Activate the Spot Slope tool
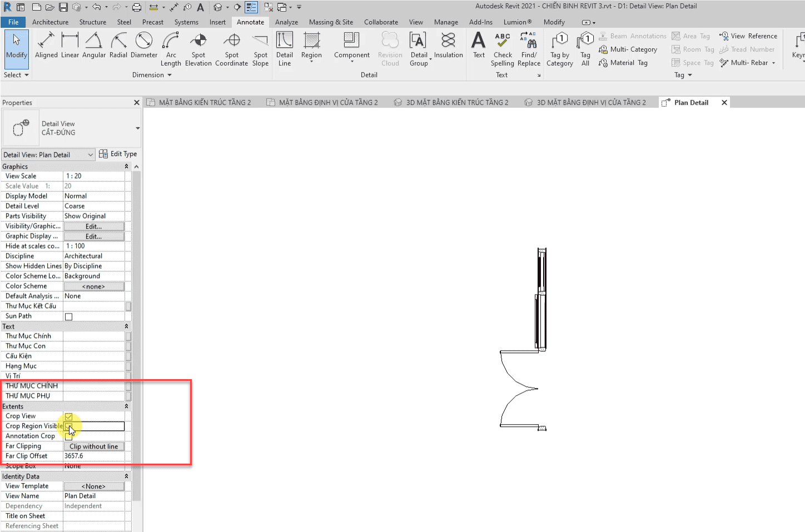 [x=260, y=49]
